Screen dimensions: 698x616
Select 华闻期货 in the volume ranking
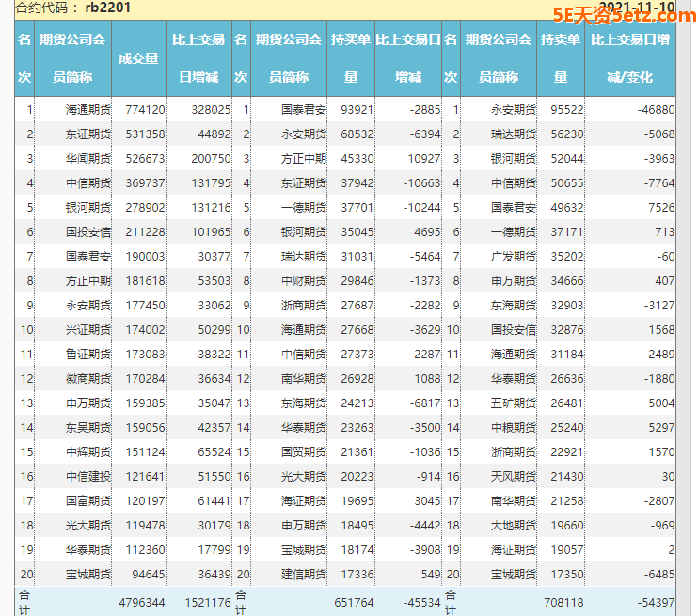click(x=88, y=158)
